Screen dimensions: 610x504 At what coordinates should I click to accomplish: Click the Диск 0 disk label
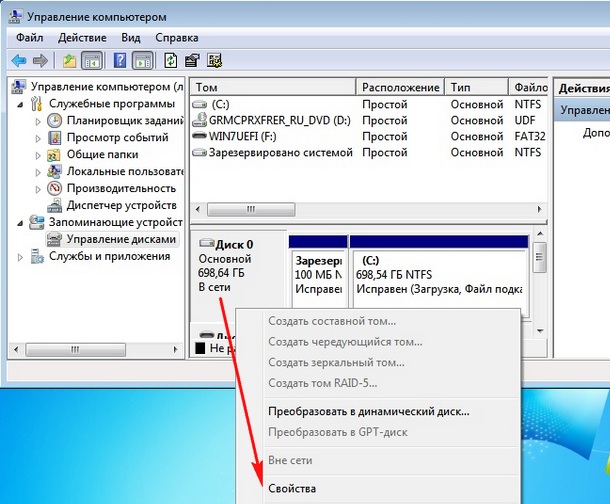[235, 244]
